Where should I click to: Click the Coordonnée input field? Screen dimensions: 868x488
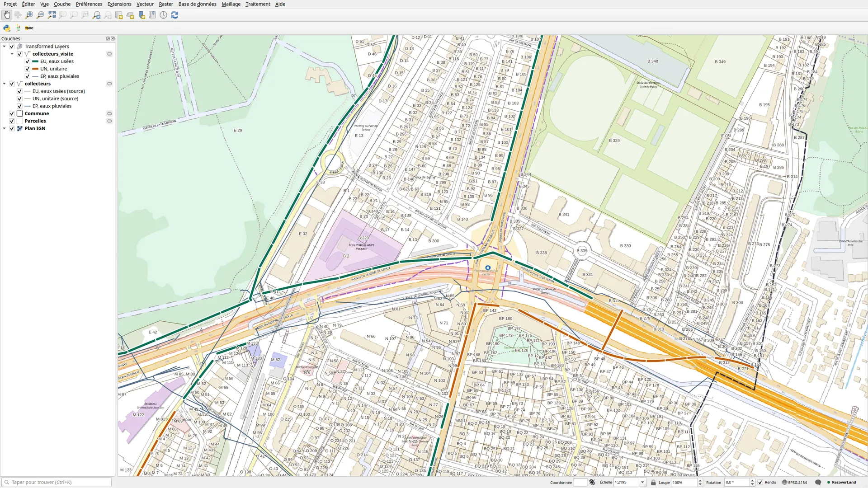point(580,482)
